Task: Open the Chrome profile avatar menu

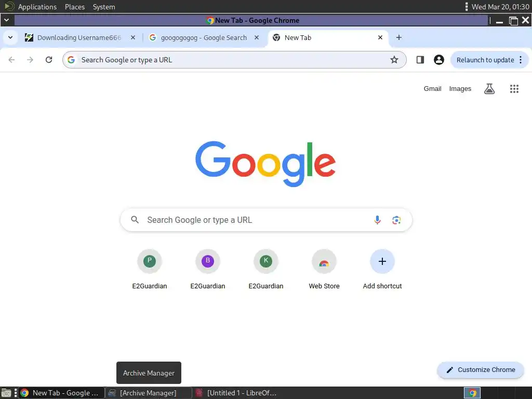Action: [x=438, y=60]
